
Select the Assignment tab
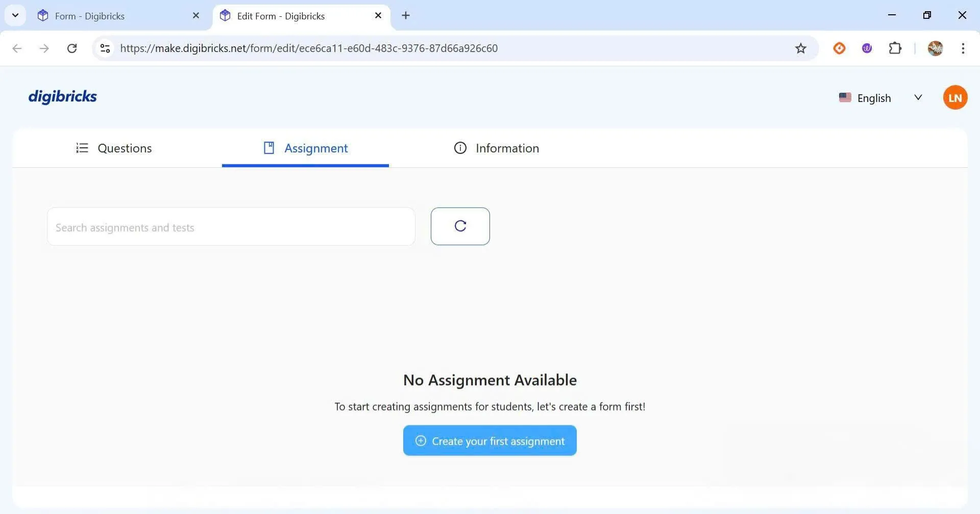tap(305, 148)
